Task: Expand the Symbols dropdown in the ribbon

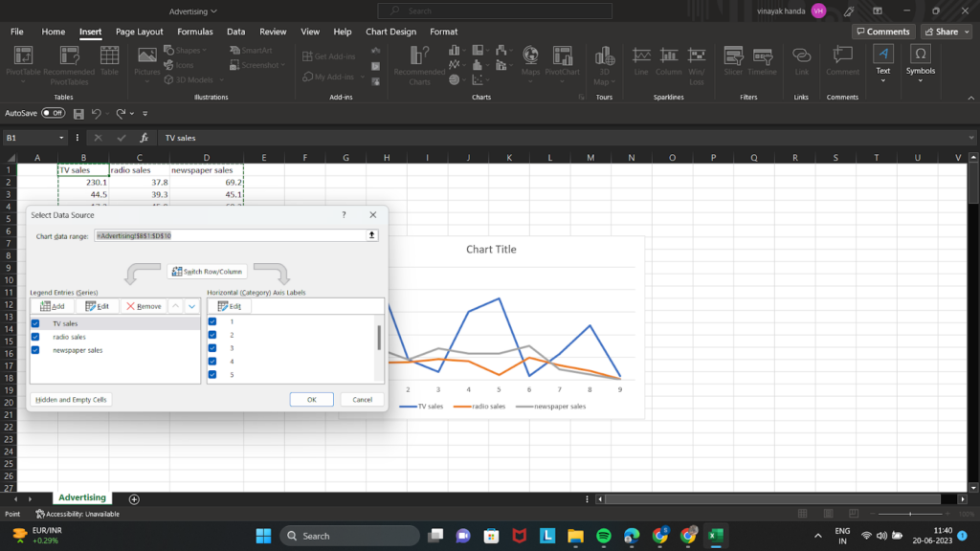Action: tap(920, 80)
